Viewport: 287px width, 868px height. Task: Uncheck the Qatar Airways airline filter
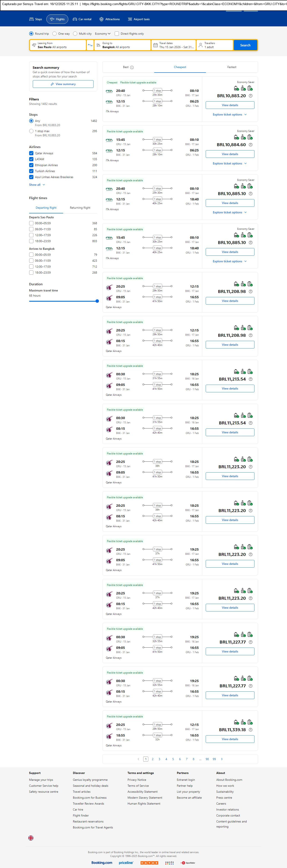(x=31, y=153)
